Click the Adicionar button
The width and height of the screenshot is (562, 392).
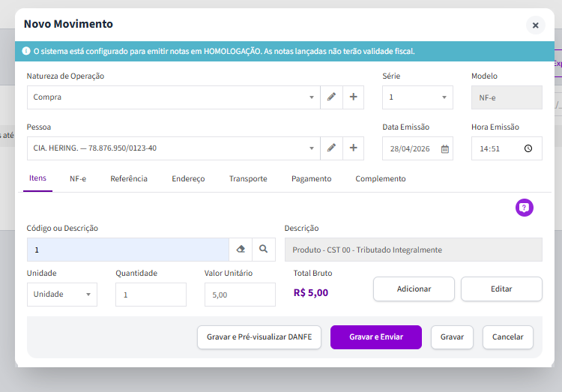414,289
